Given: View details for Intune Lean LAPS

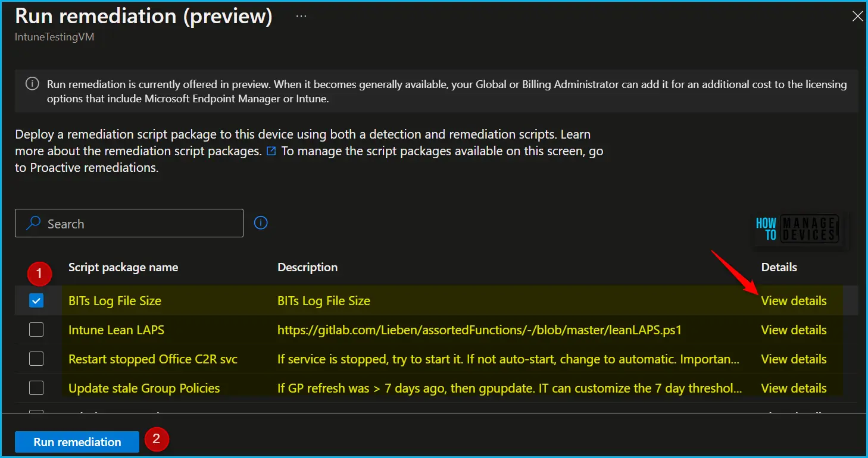Looking at the screenshot, I should [x=794, y=330].
